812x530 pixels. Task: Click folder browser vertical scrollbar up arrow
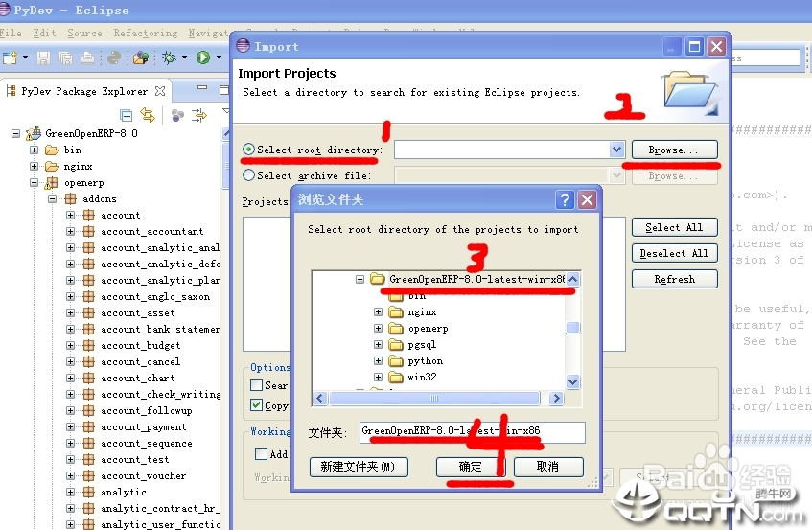point(572,279)
